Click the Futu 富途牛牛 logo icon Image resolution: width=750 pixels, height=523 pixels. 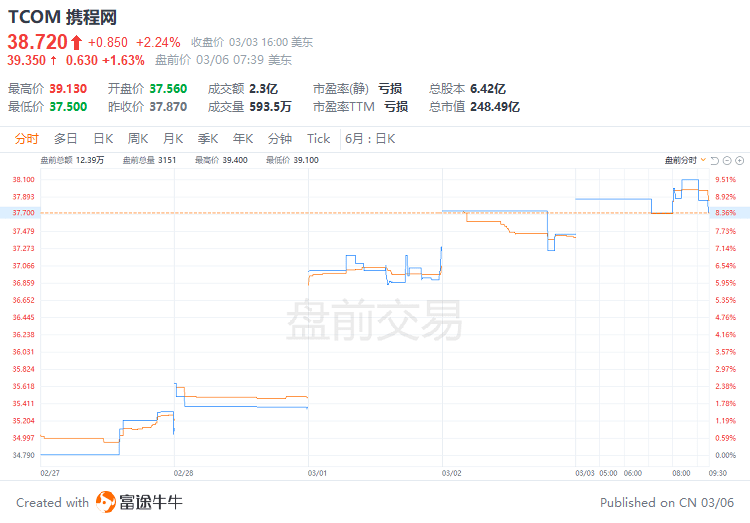pyautogui.click(x=106, y=502)
